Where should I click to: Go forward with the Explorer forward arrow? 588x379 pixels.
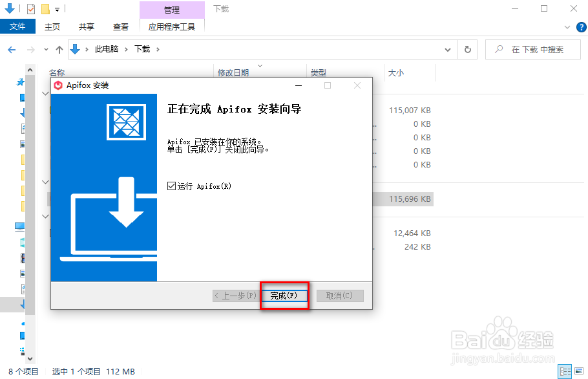coord(31,50)
